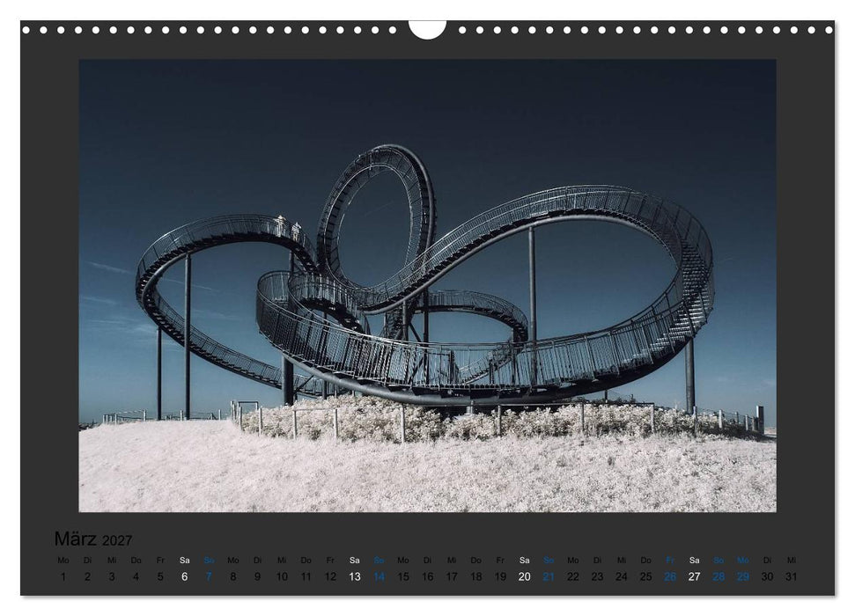
Task: Pick date 22 in the calendar
Action: click(x=573, y=576)
